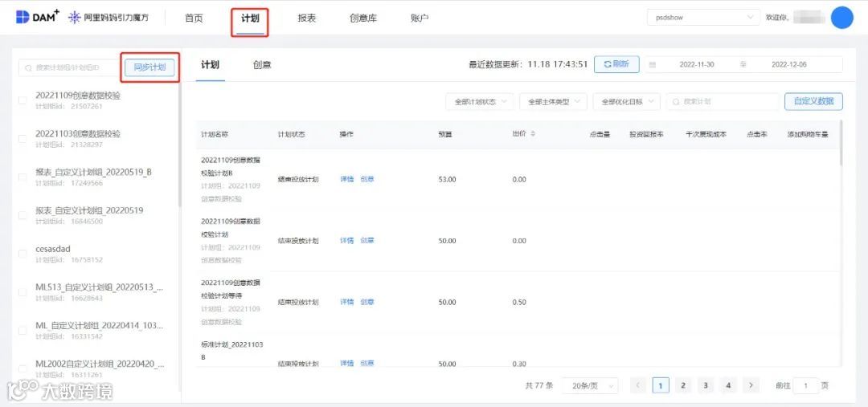Open 详情 for the 标准计划_20221103 B row
The width and height of the screenshot is (868, 407).
click(346, 364)
